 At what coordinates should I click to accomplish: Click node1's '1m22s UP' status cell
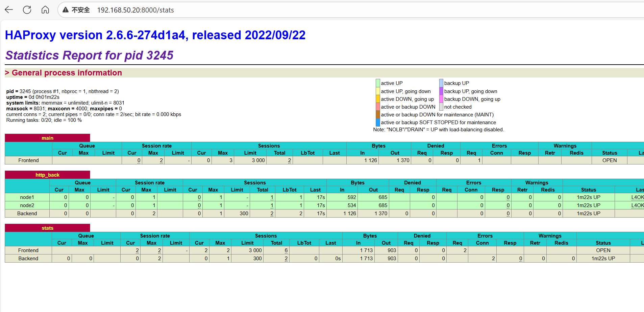(589, 197)
